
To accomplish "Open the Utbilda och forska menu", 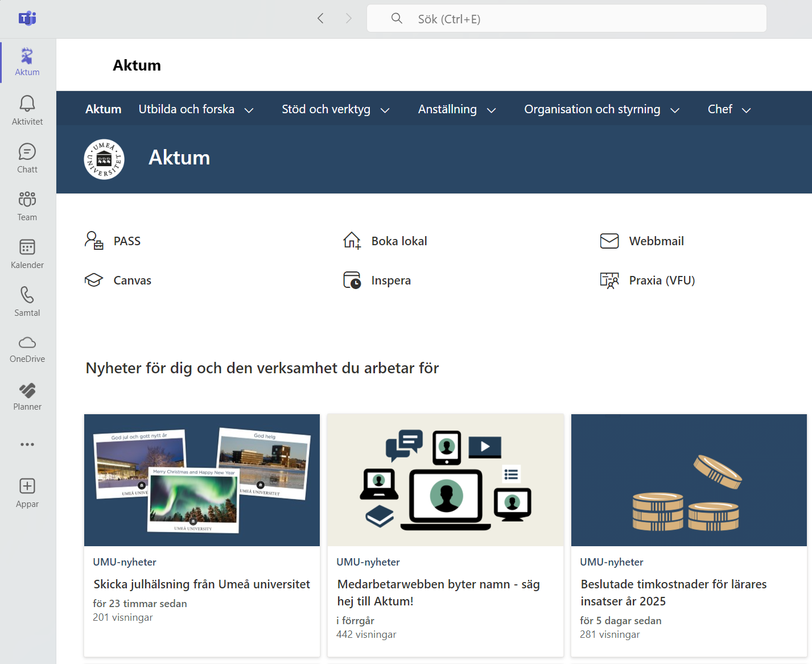I will click(187, 109).
